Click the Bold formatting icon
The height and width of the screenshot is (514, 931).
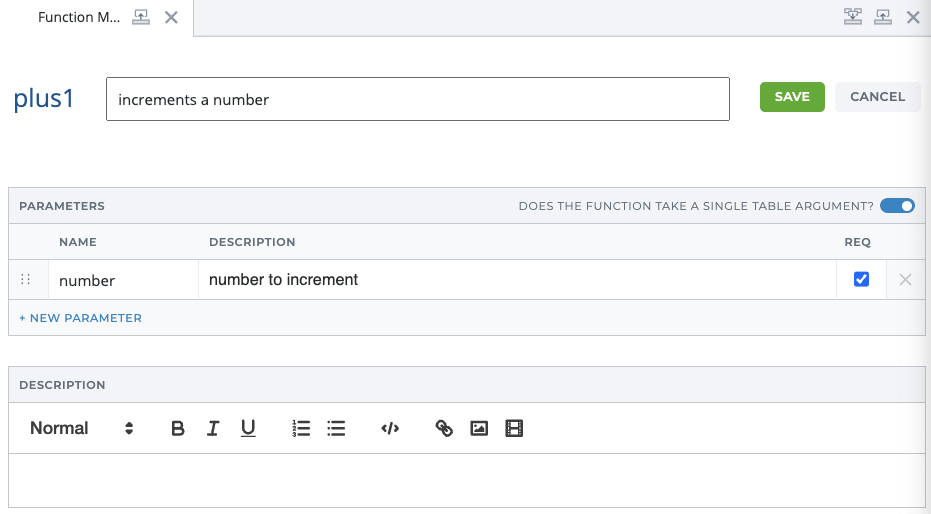(x=178, y=429)
